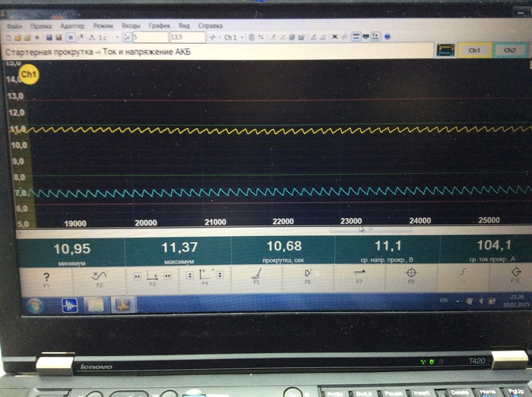Click the 10,68 прокрутка, сек value cell
Screen dimensions: 532x397
(x=283, y=250)
